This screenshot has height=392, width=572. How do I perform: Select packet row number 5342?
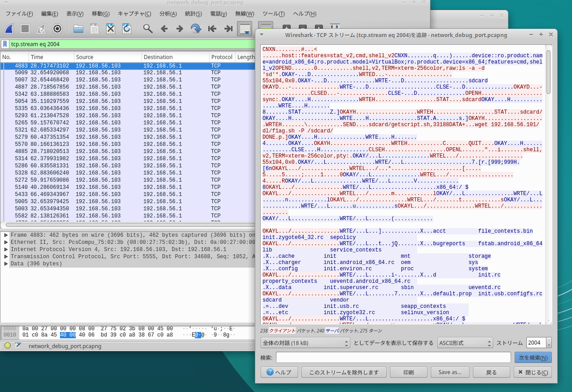(x=128, y=94)
